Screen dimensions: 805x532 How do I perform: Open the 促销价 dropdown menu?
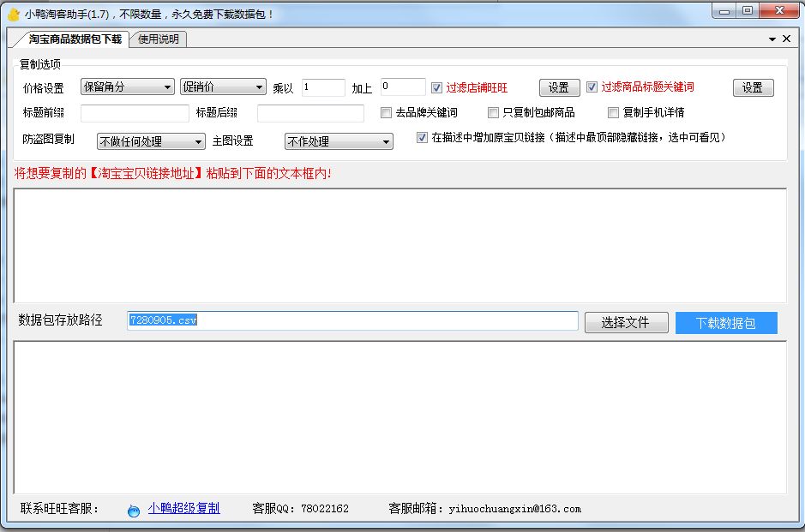pos(223,87)
